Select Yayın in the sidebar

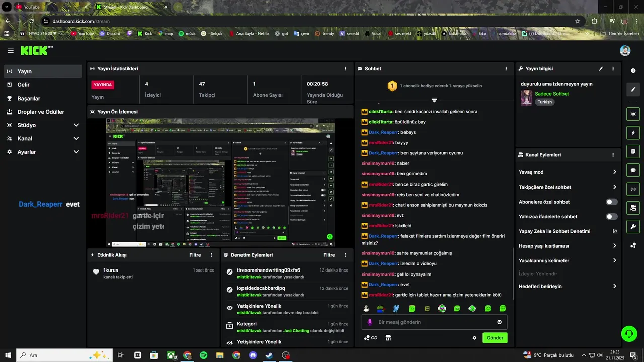coord(43,71)
